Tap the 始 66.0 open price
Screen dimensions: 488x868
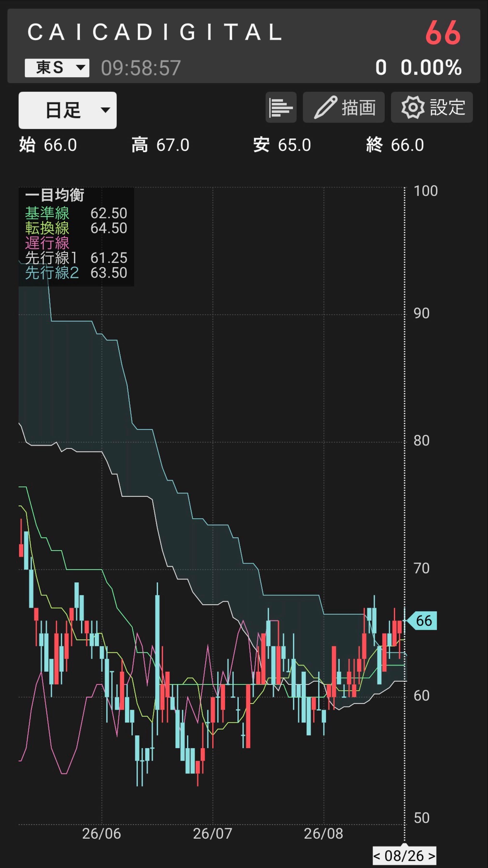(48, 145)
